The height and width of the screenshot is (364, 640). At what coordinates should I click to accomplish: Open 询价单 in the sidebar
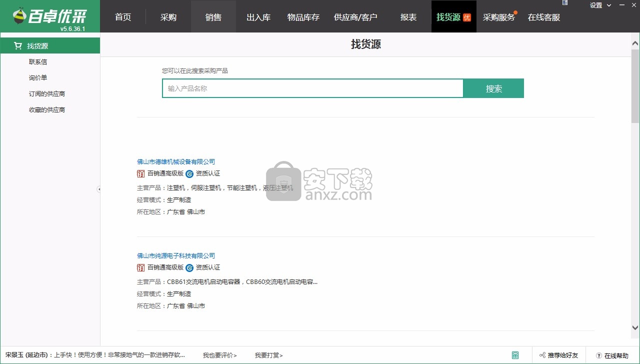[x=38, y=78]
